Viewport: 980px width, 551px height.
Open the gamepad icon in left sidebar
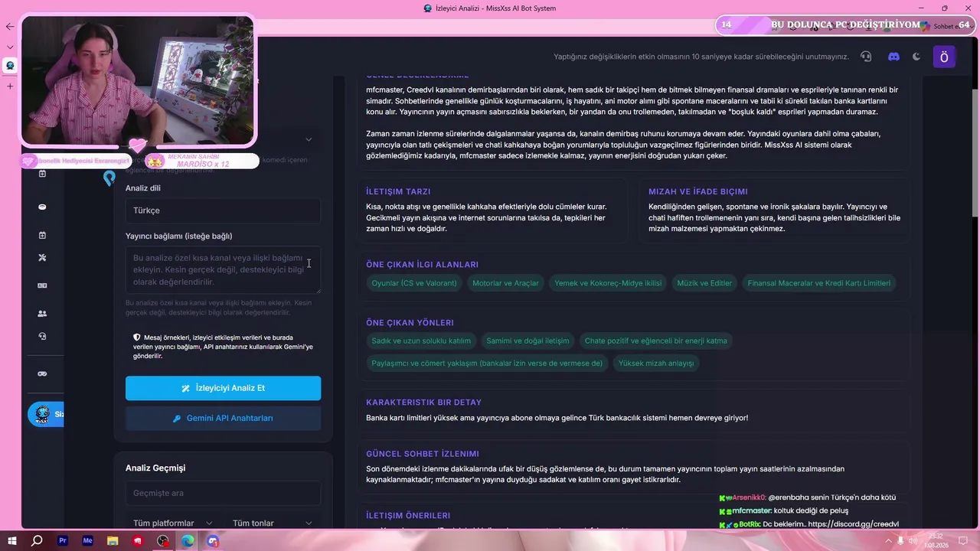click(x=42, y=373)
